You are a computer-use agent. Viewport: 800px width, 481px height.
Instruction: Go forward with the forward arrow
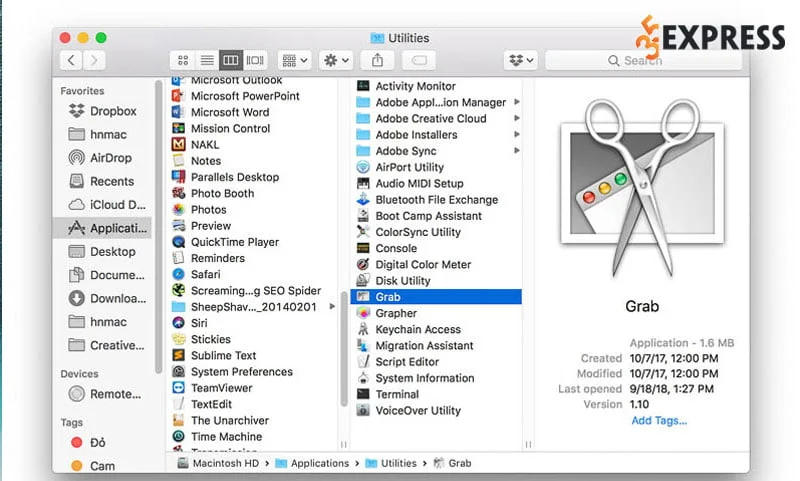click(x=94, y=61)
